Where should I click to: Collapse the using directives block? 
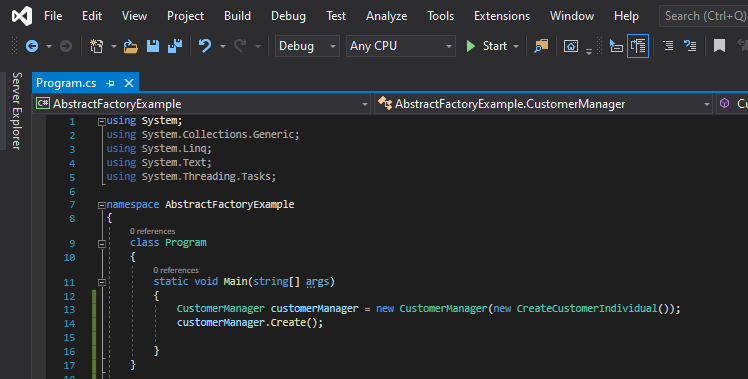point(102,122)
